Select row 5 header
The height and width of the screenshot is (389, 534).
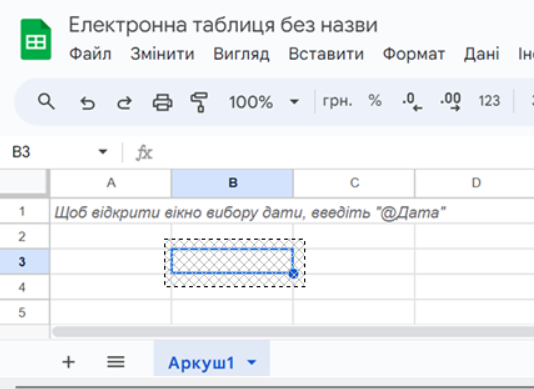pyautogui.click(x=24, y=312)
